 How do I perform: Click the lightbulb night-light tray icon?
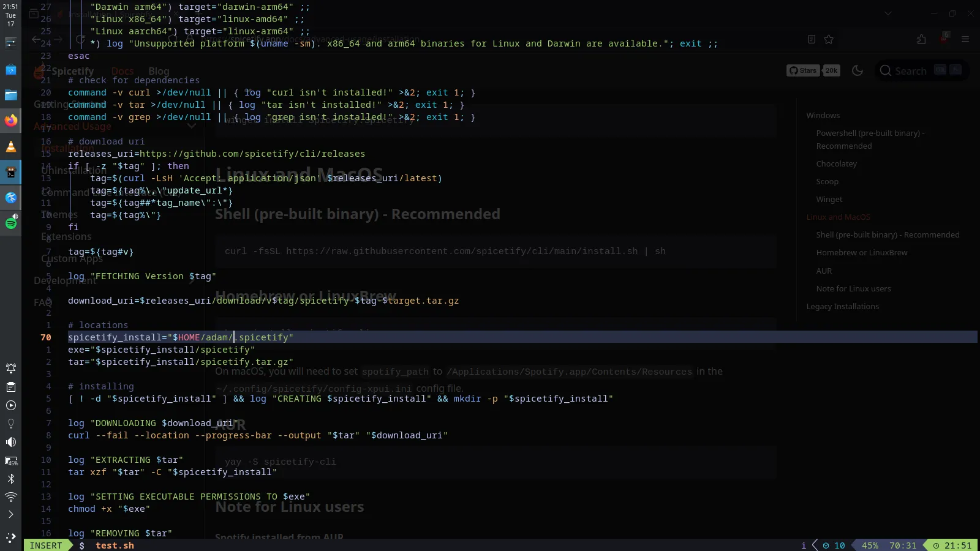[11, 424]
